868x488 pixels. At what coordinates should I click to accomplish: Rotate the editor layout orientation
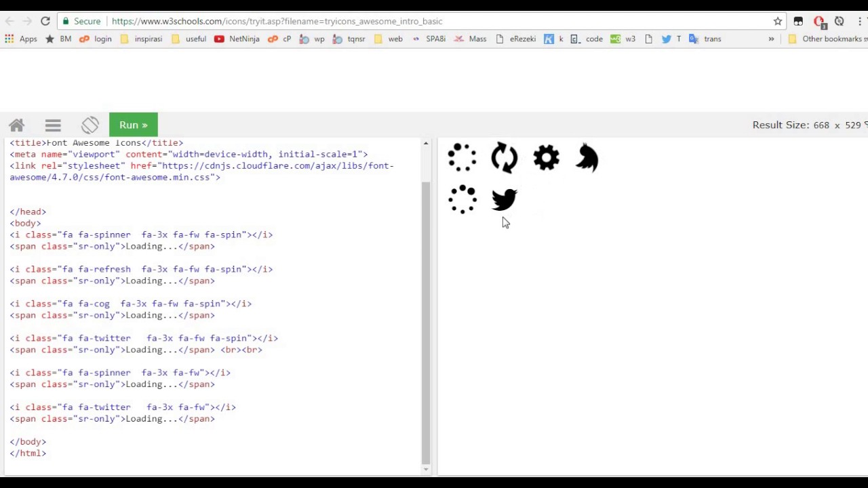click(x=90, y=125)
